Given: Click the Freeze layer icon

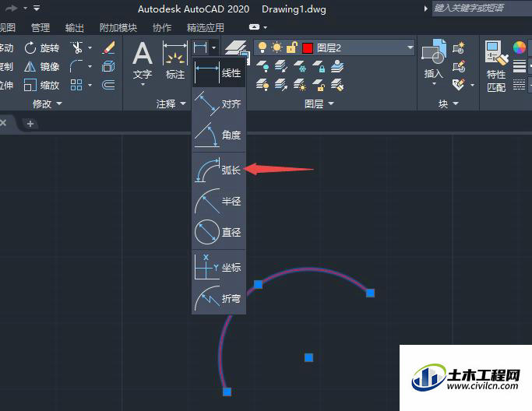Looking at the screenshot, I should pyautogui.click(x=300, y=67).
